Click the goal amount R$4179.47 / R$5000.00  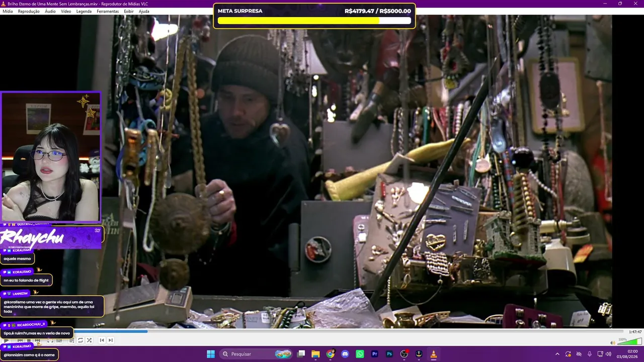(378, 11)
